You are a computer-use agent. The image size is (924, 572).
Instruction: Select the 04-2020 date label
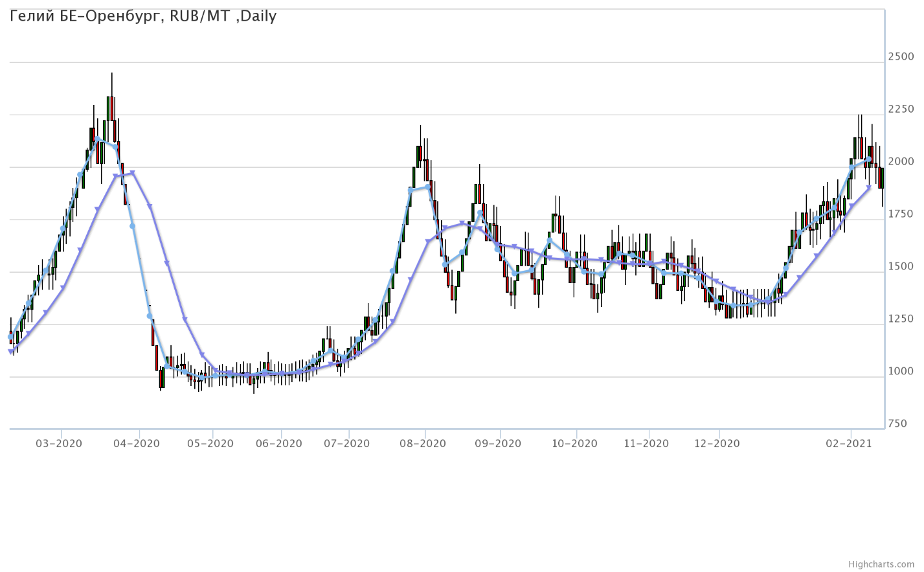(136, 444)
